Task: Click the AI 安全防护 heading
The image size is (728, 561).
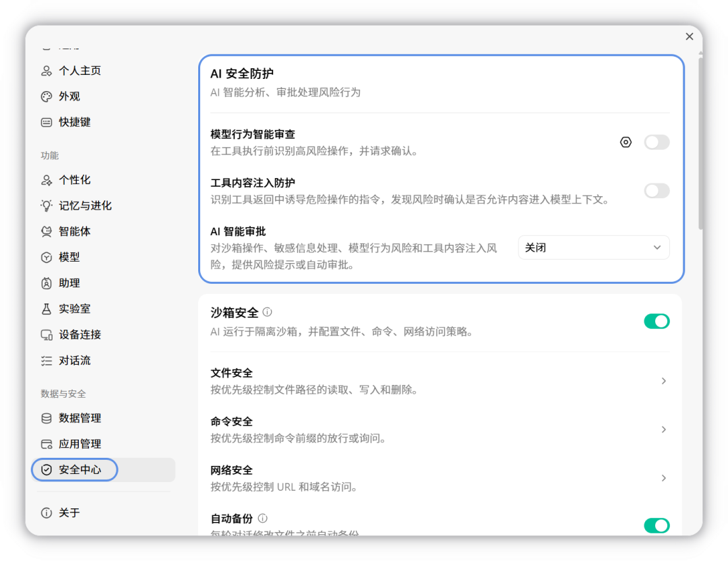Action: (242, 74)
